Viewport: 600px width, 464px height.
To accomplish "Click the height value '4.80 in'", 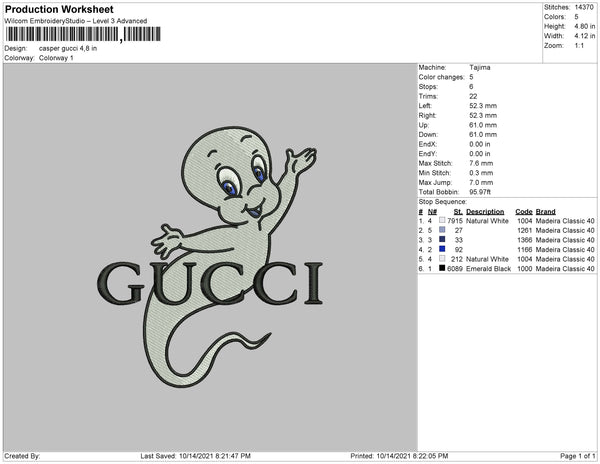I will click(x=584, y=26).
